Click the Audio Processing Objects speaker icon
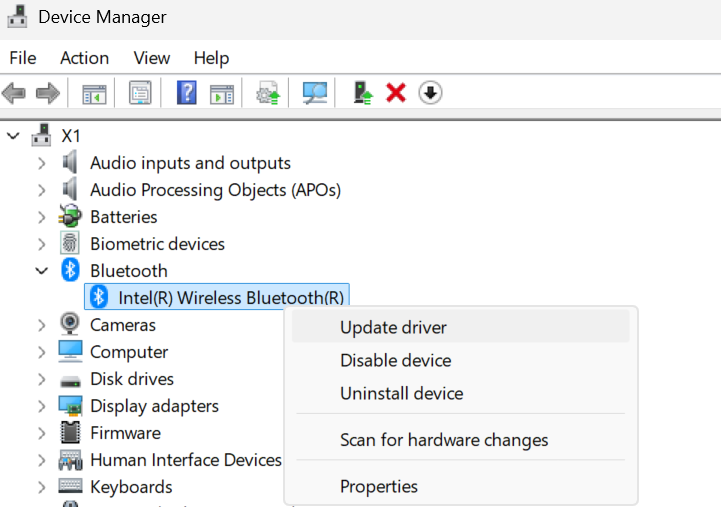 pos(70,189)
